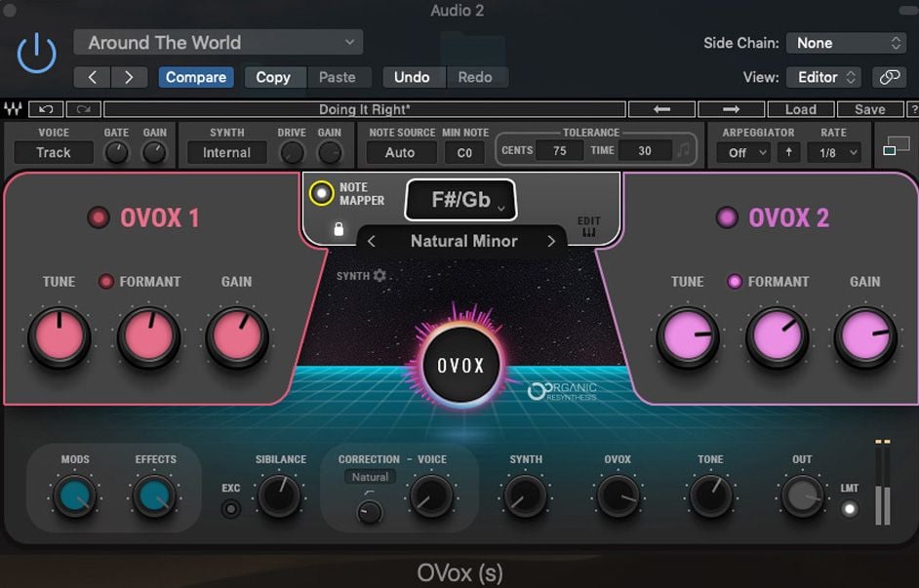
Task: Toggle the LMT limiter button
Action: click(x=849, y=508)
